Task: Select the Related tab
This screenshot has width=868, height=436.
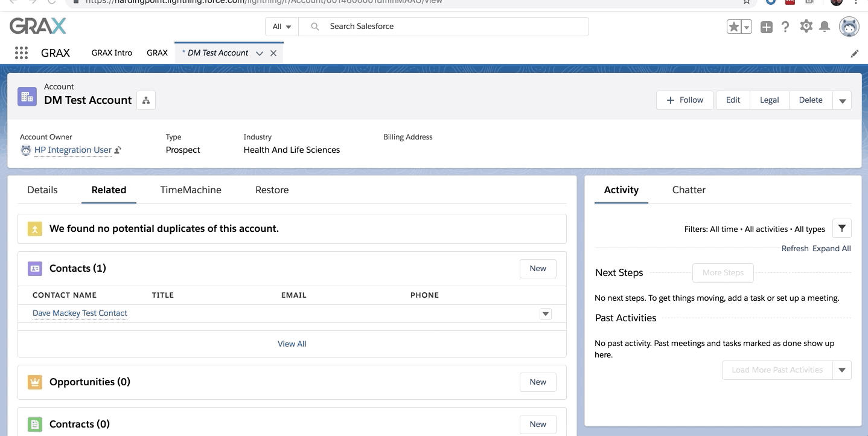Action: click(x=109, y=190)
